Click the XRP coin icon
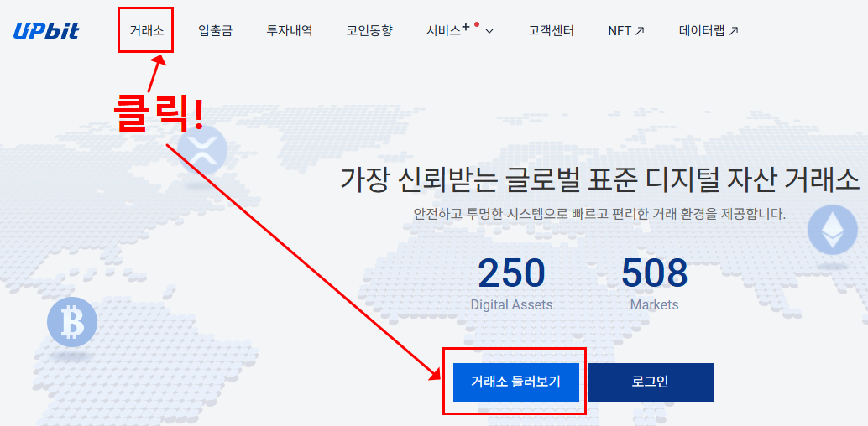 202,150
